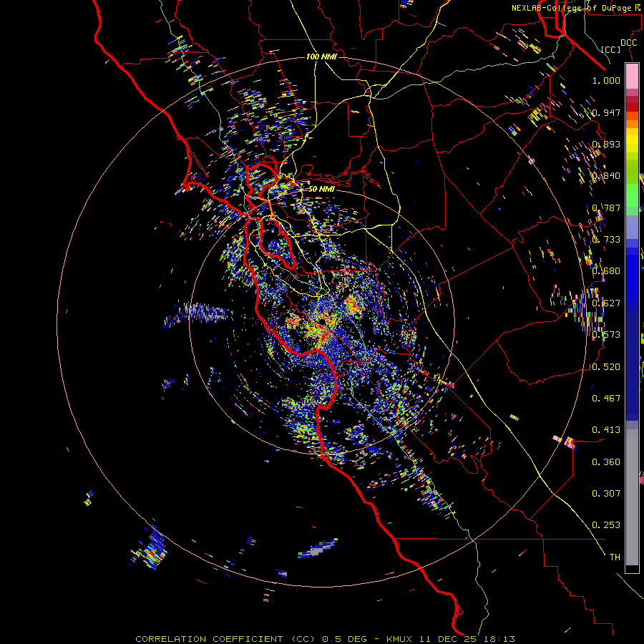Pick the dark navy color bar segment near 0.520
Viewport: 644px width, 644px height.
point(632,361)
